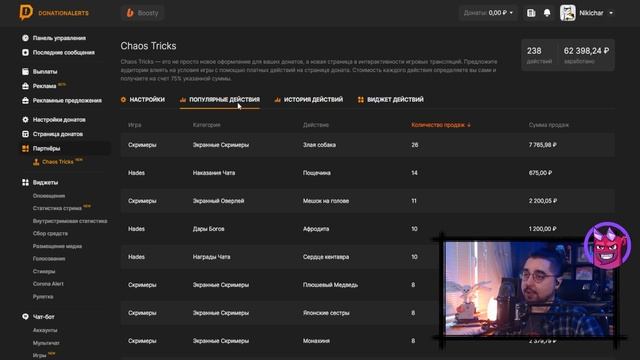
Task: Switch to Популярные действия tab
Action: [x=220, y=100]
